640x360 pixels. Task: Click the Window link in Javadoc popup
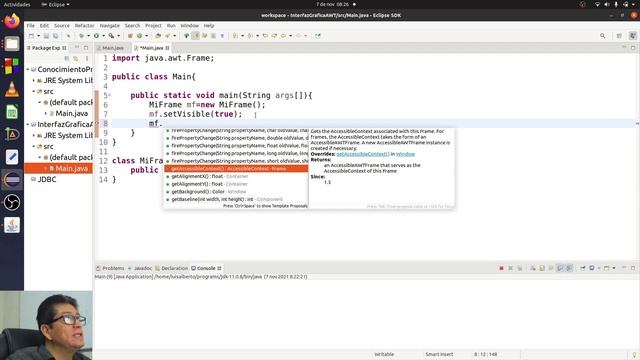[x=405, y=154]
